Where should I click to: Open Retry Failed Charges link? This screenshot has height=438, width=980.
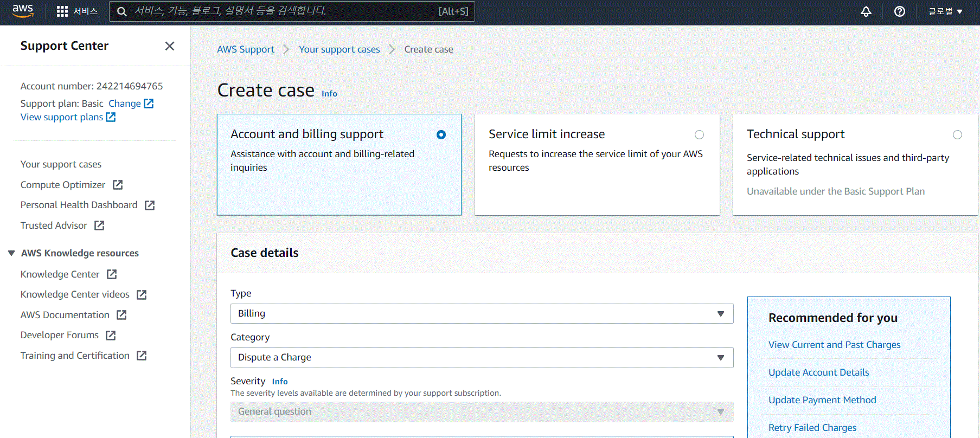pos(812,428)
